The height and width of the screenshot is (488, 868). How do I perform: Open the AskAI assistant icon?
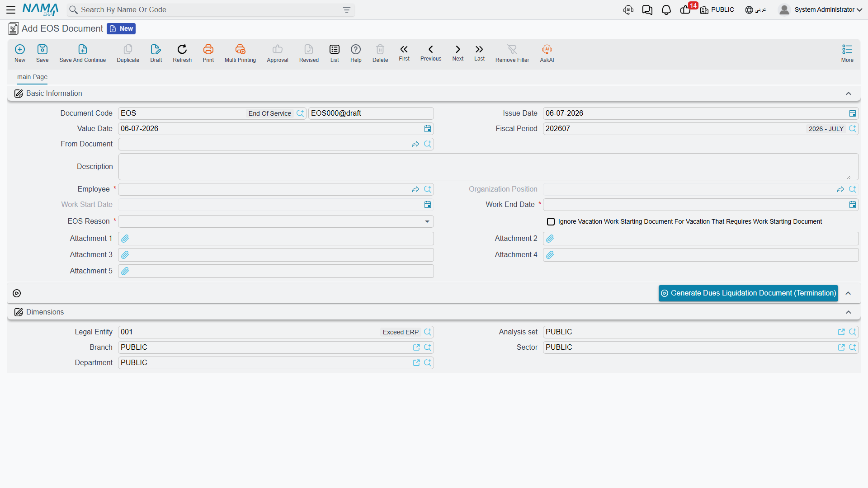pos(547,49)
